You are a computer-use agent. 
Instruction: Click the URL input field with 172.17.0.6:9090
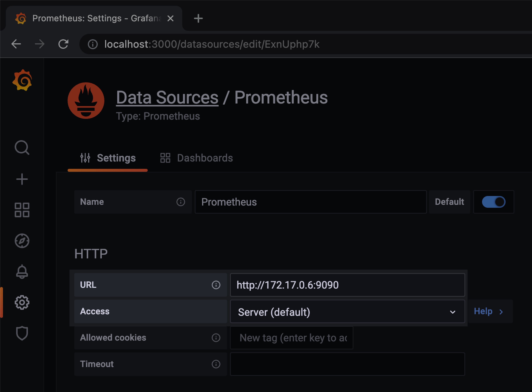pyautogui.click(x=347, y=285)
